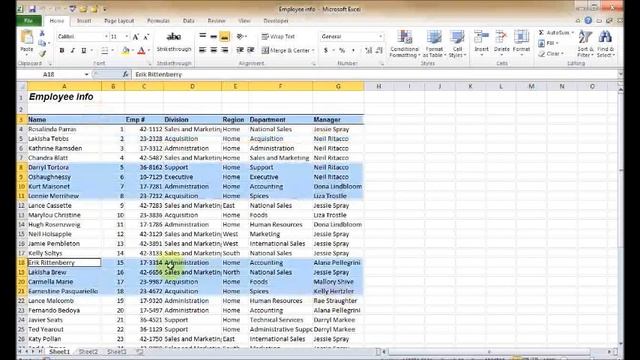Switch to the Developer tab

(276, 20)
